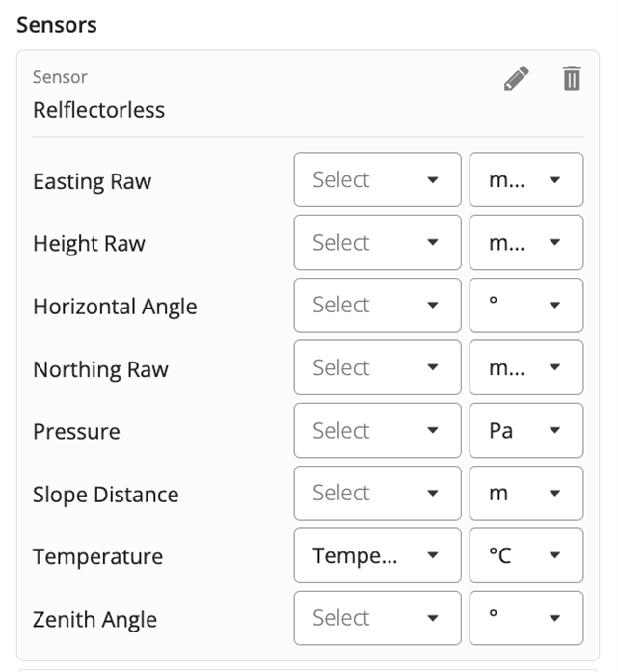Open the Slope Distance m unit dropdown
The image size is (618, 672).
[526, 493]
